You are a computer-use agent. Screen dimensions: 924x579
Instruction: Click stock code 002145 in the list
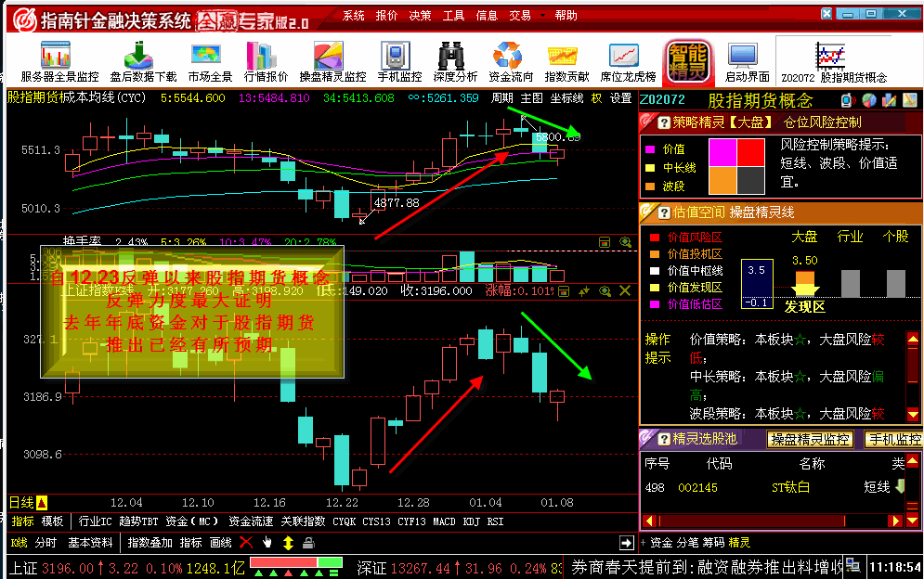pyautogui.click(x=697, y=488)
